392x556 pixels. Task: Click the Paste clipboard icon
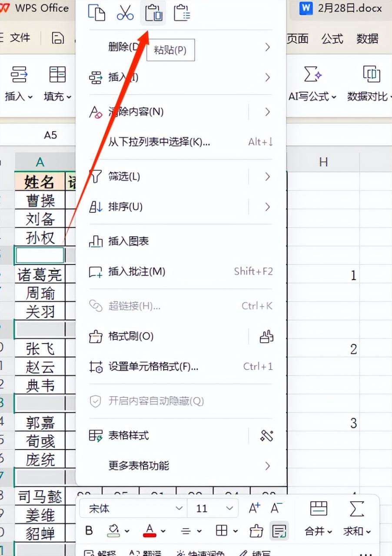click(x=153, y=13)
